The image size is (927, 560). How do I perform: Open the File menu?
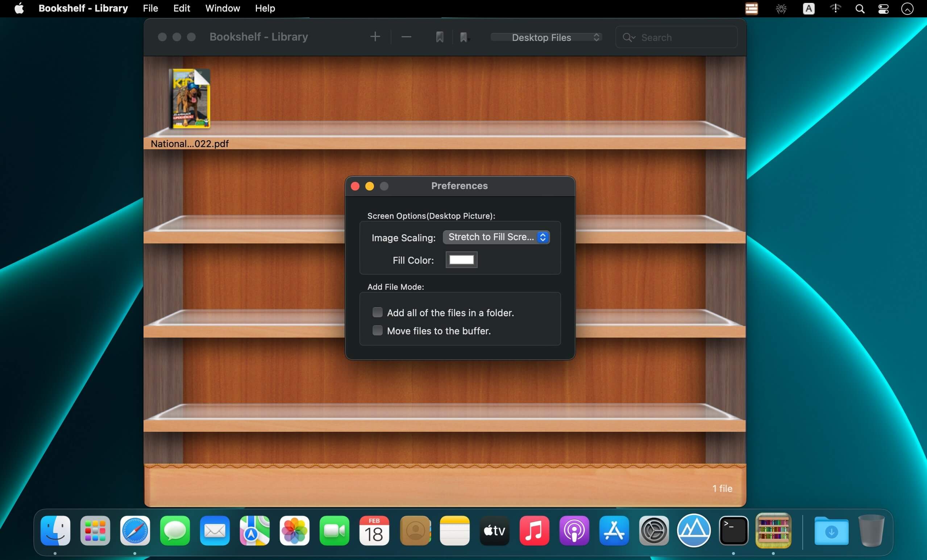(150, 8)
